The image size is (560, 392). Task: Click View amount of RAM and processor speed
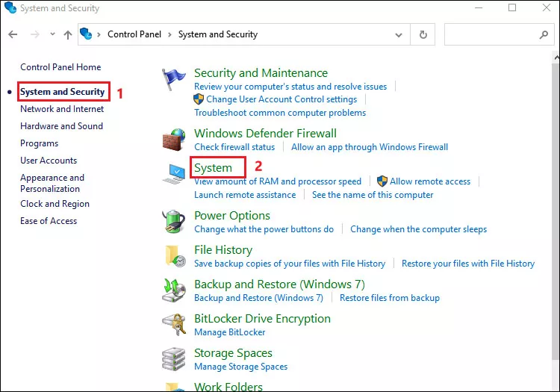point(278,181)
